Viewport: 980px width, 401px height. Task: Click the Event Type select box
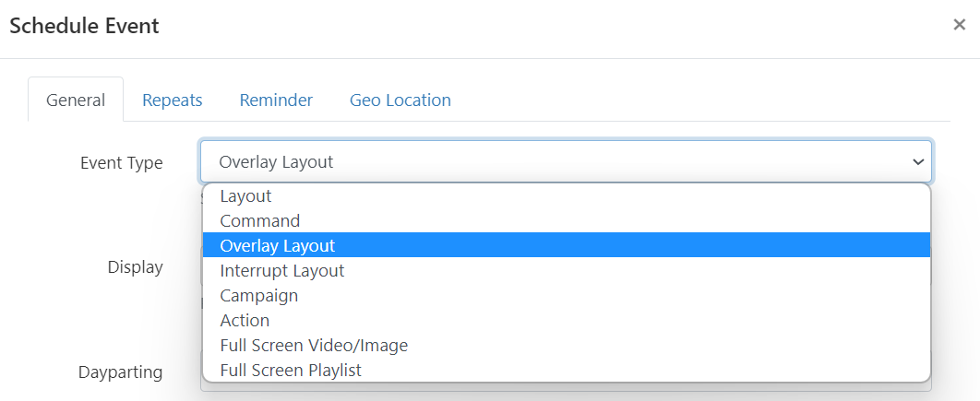point(554,161)
